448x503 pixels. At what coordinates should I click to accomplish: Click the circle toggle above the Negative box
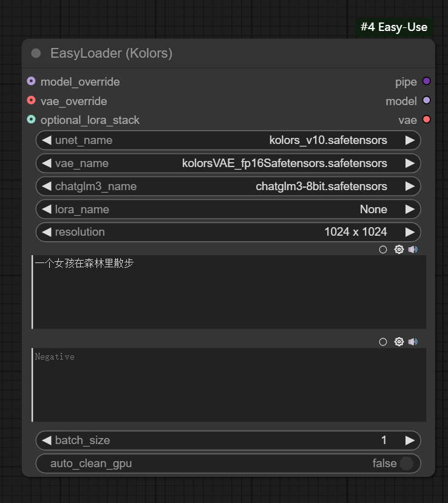point(383,342)
